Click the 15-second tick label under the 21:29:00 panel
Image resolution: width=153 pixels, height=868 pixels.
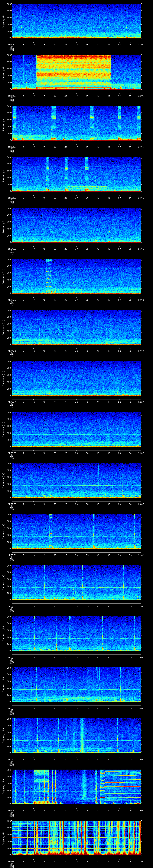(44, 504)
